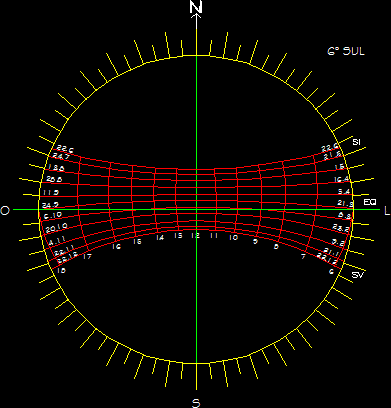Click the 23.2 date label
The image size is (391, 408).
(341, 228)
